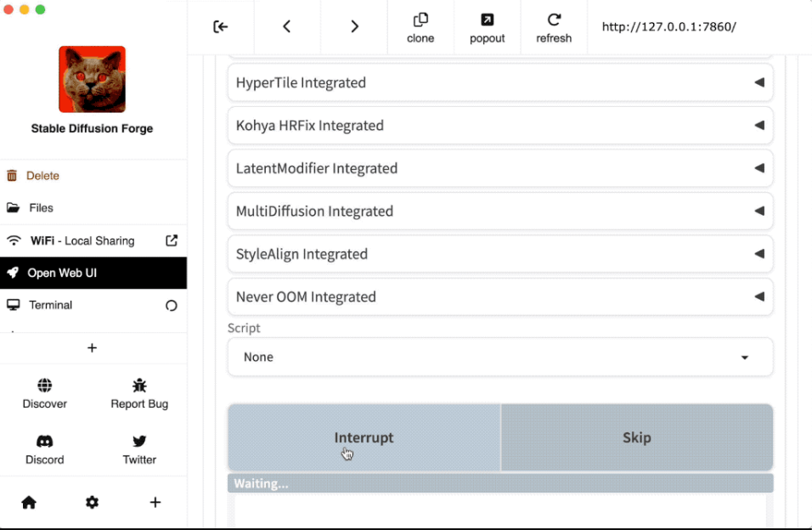812x530 pixels.
Task: Open the Discord community link
Action: coord(45,449)
